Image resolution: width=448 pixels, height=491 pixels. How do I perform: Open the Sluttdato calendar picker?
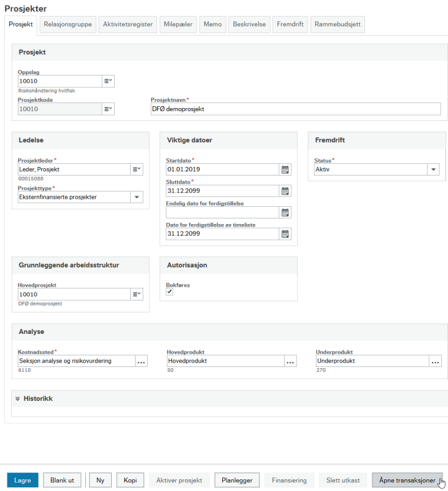click(285, 191)
